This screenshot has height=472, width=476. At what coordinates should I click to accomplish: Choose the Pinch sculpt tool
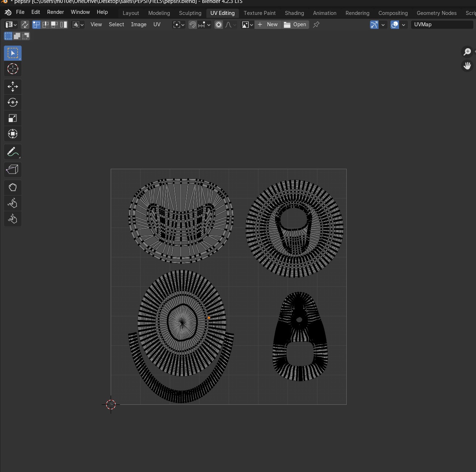[x=13, y=219]
